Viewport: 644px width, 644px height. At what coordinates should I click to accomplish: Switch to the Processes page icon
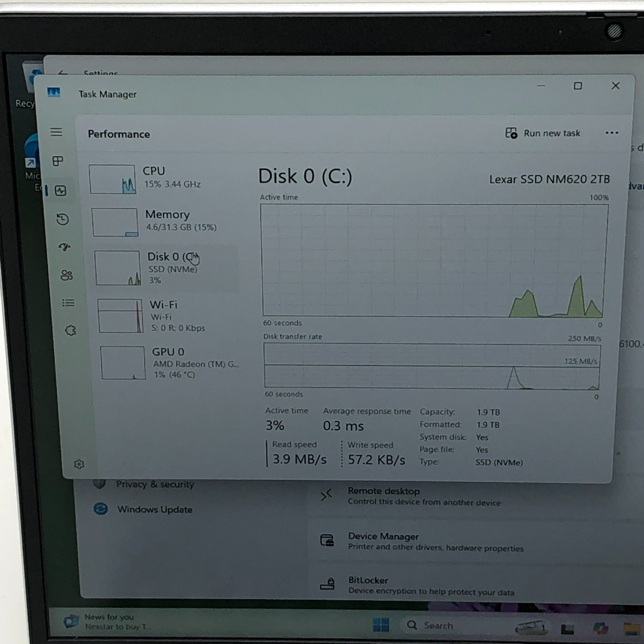point(58,161)
